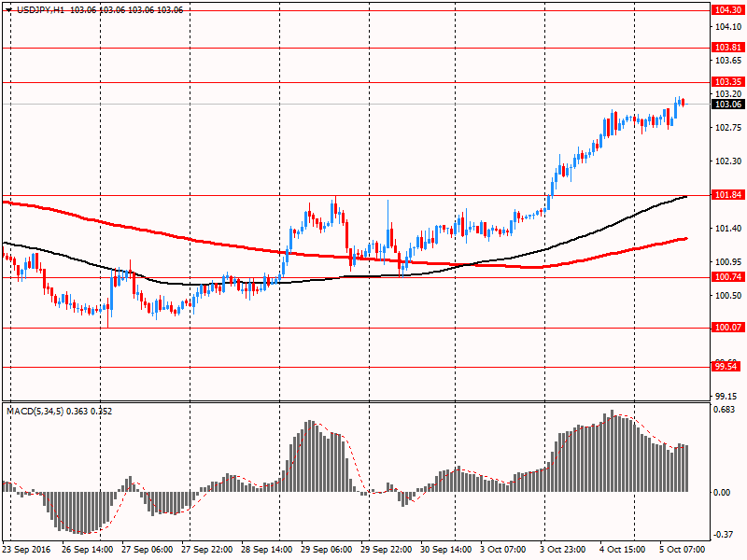The height and width of the screenshot is (560, 747).
Task: Click the 100.50 price scale value
Action: pyautogui.click(x=728, y=296)
